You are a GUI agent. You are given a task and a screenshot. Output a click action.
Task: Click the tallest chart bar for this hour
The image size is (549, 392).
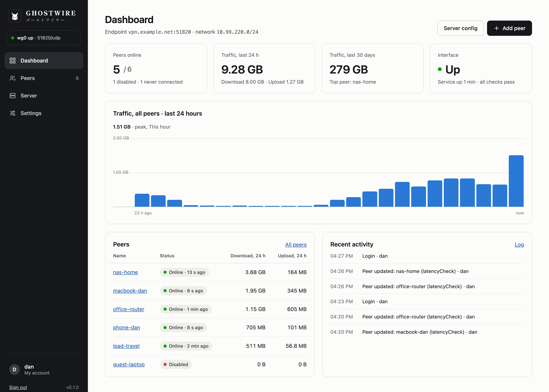click(516, 181)
